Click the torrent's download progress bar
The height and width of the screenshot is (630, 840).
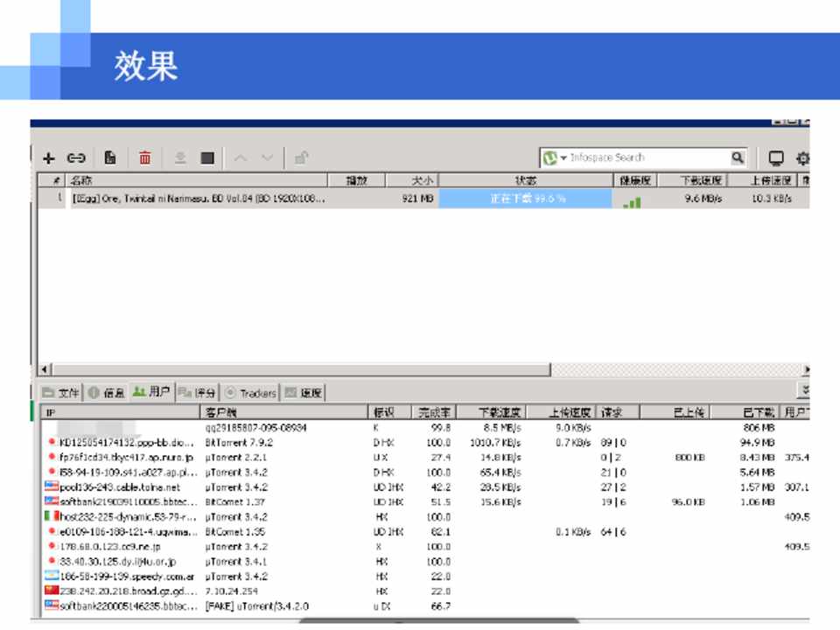coord(527,199)
